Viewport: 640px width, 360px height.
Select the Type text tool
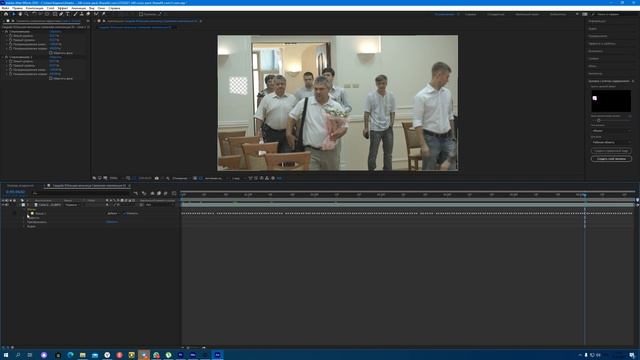coord(68,14)
